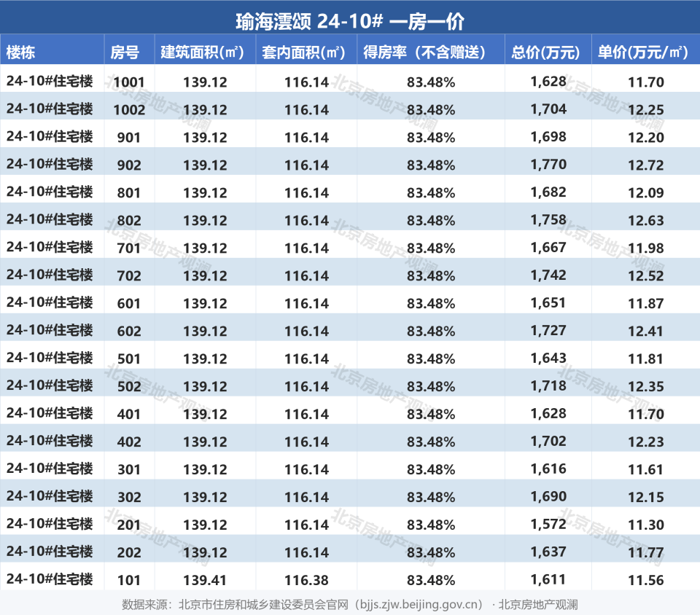Pick room number 801
The image size is (700, 615).
(x=129, y=192)
